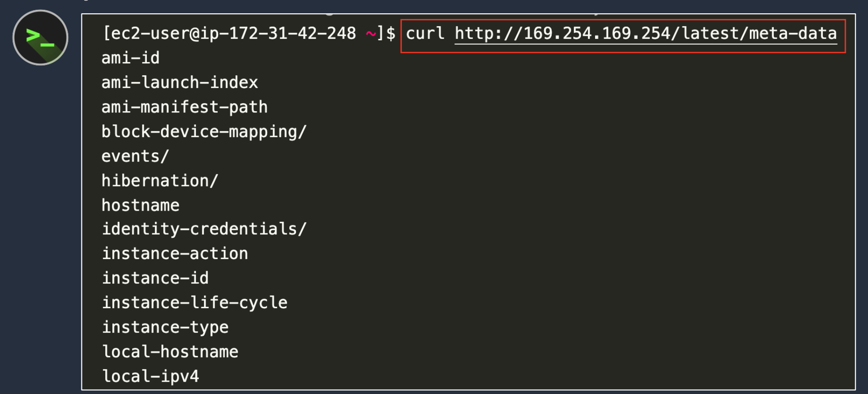Select the hostname output line
Screen dimensions: 868x394
click(x=141, y=205)
